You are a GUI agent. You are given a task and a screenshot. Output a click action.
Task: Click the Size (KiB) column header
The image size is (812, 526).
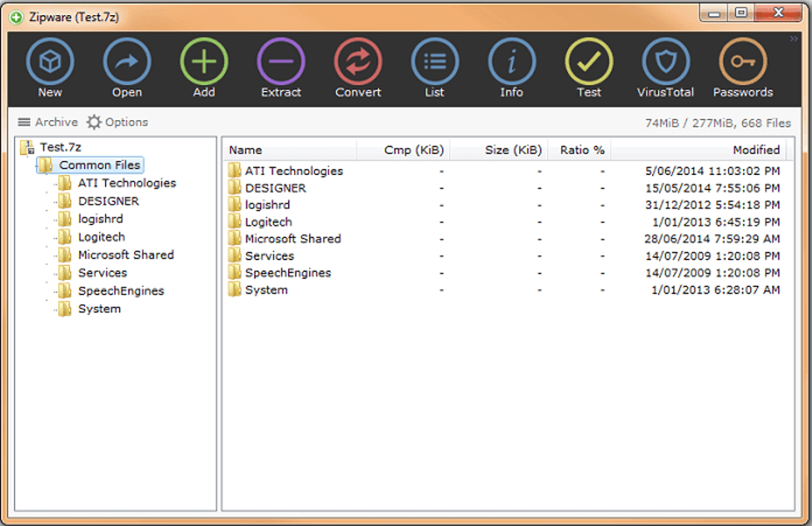pyautogui.click(x=513, y=150)
